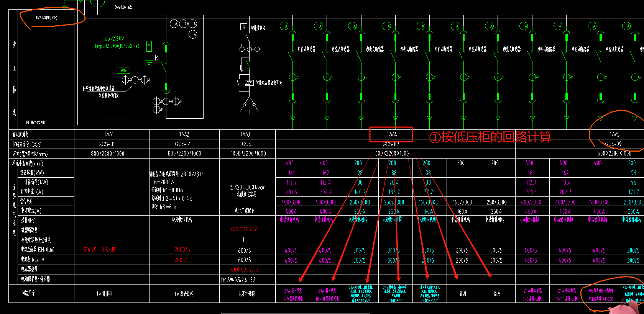Click the 长延时:Ir1=0.8In line
Image resolution: width=644 pixels, height=314 pixels.
pos(167,190)
